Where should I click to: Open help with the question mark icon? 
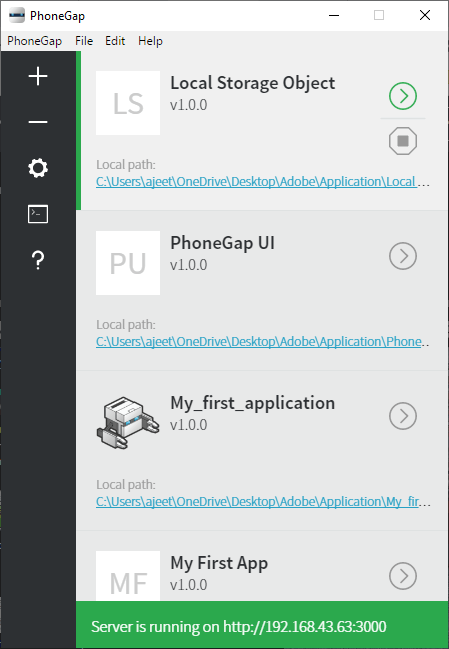pos(38,260)
